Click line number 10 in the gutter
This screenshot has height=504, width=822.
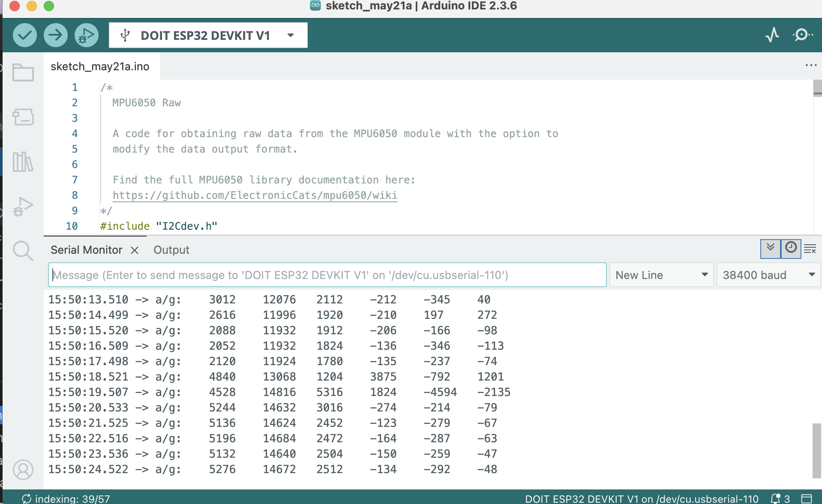click(x=72, y=226)
